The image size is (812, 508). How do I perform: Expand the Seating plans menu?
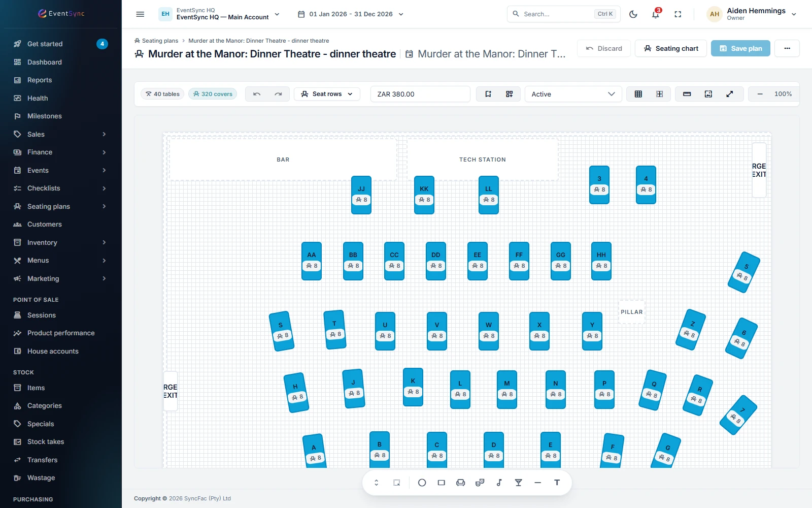(61, 206)
